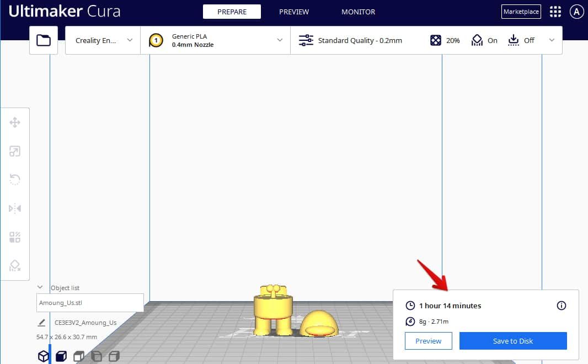The width and height of the screenshot is (588, 364).
Task: Switch to the PREVIEW tab
Action: click(294, 11)
